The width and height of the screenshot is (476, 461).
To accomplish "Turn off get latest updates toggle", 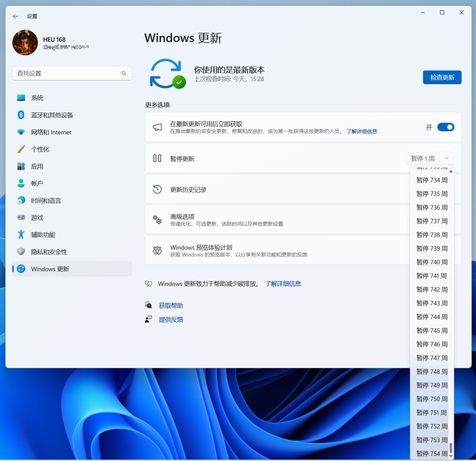I will click(446, 127).
